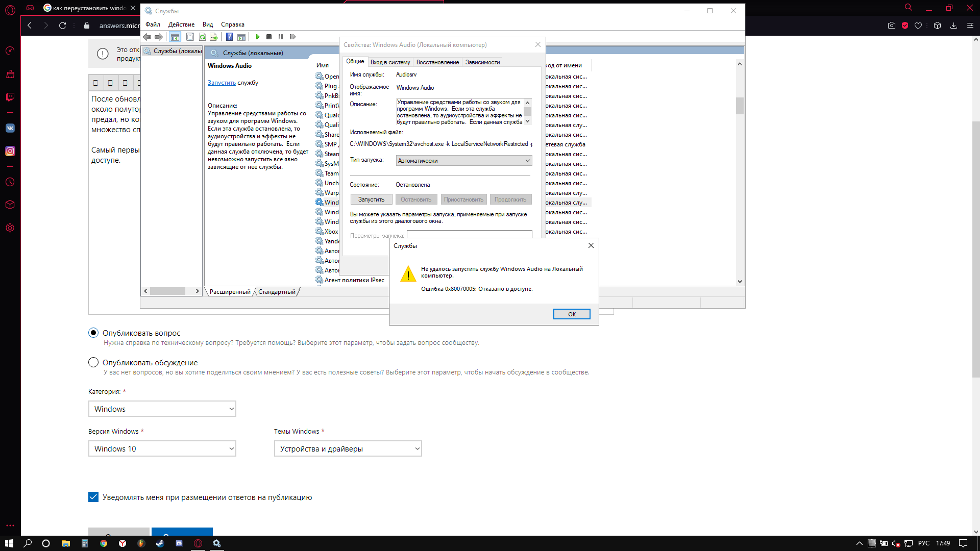The width and height of the screenshot is (980, 551).
Task: Open the "Действие" menu in Services
Action: click(181, 24)
